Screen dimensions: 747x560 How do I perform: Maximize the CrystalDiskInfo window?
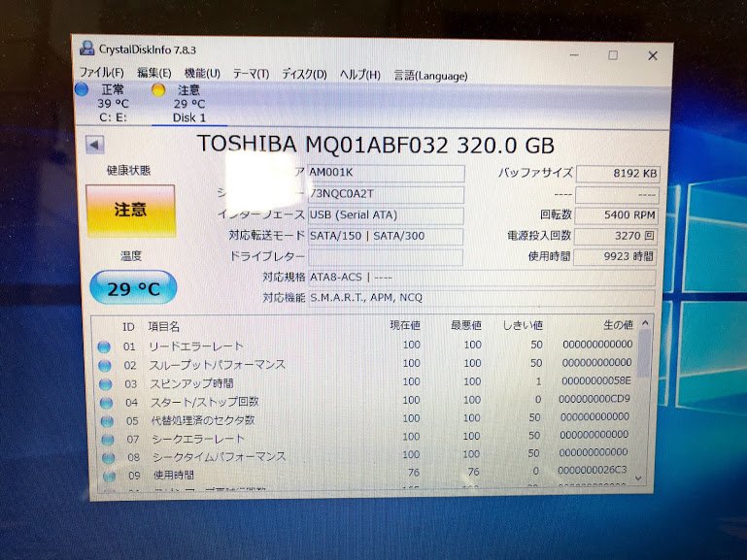click(613, 55)
